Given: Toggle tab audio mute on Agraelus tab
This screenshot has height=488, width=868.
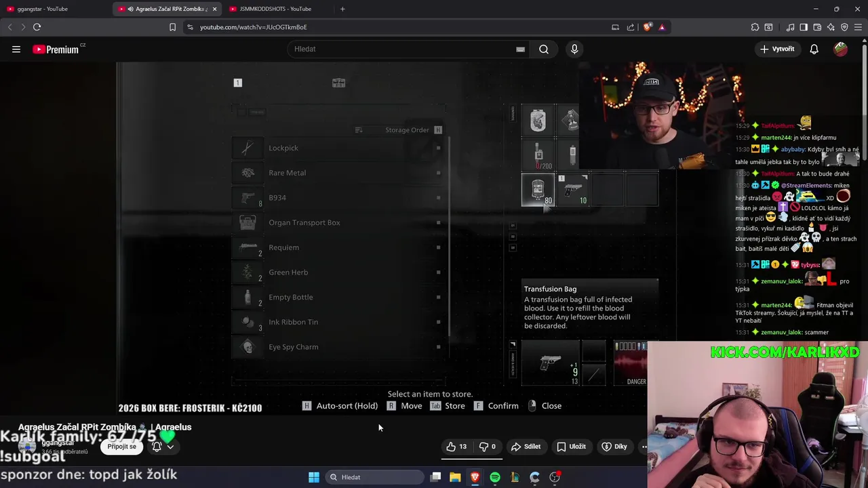Looking at the screenshot, I should click(x=130, y=9).
